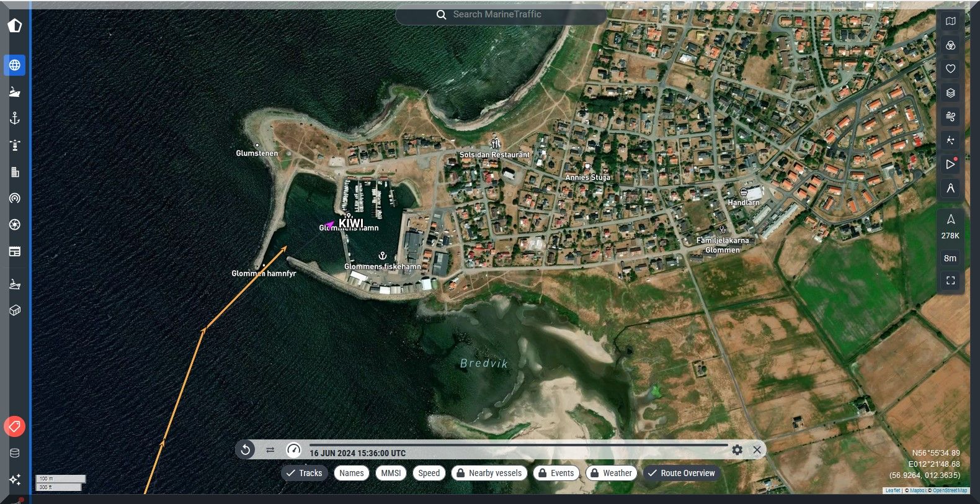Click the playback timeline progress bar
The image size is (980, 504).
[x=518, y=445]
